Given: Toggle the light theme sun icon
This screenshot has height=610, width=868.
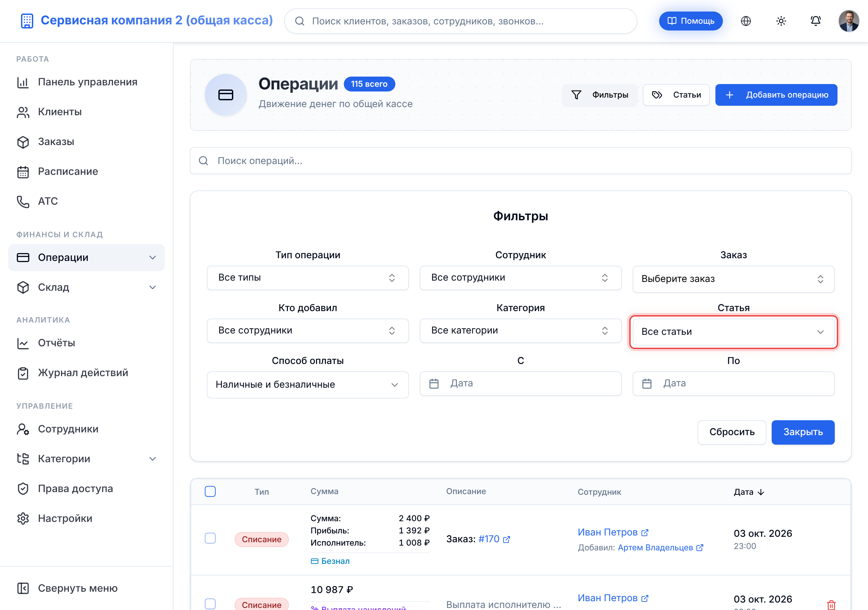Looking at the screenshot, I should pyautogui.click(x=781, y=21).
